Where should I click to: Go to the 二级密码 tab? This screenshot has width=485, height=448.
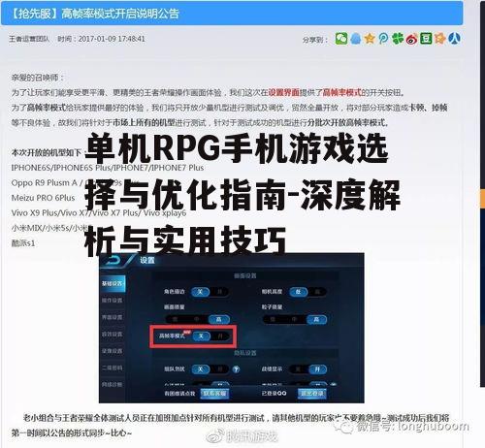tap(113, 368)
